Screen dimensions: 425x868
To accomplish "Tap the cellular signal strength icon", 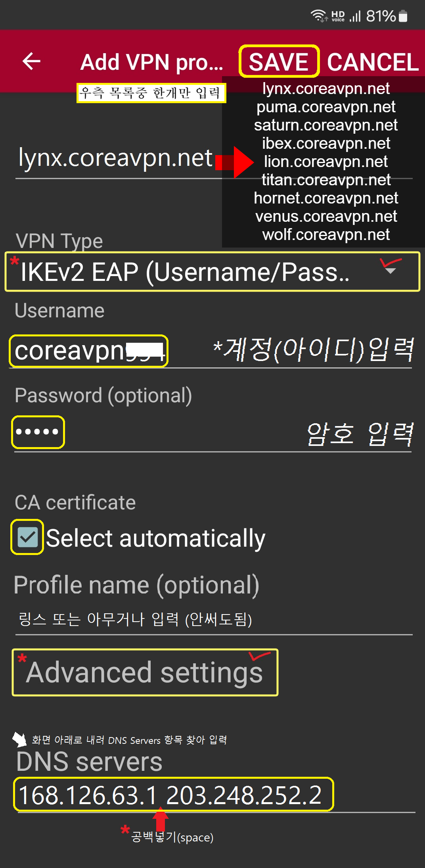I will click(355, 16).
